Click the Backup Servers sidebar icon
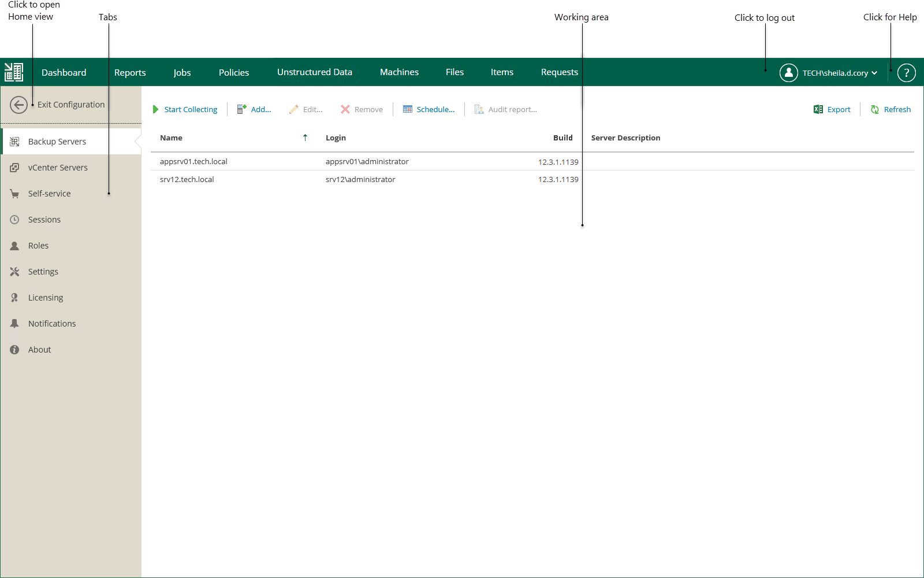Image resolution: width=924 pixels, height=578 pixels. (14, 142)
